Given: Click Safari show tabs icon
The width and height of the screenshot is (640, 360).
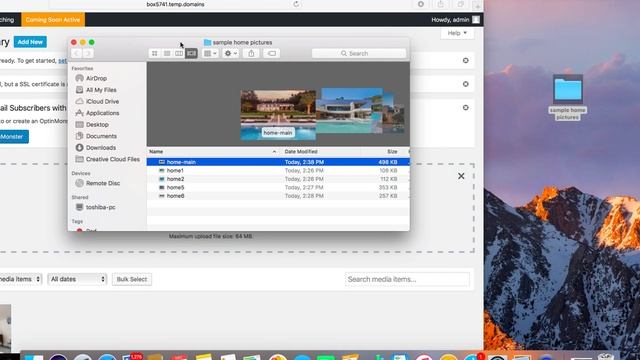Looking at the screenshot, I should coord(460,4).
